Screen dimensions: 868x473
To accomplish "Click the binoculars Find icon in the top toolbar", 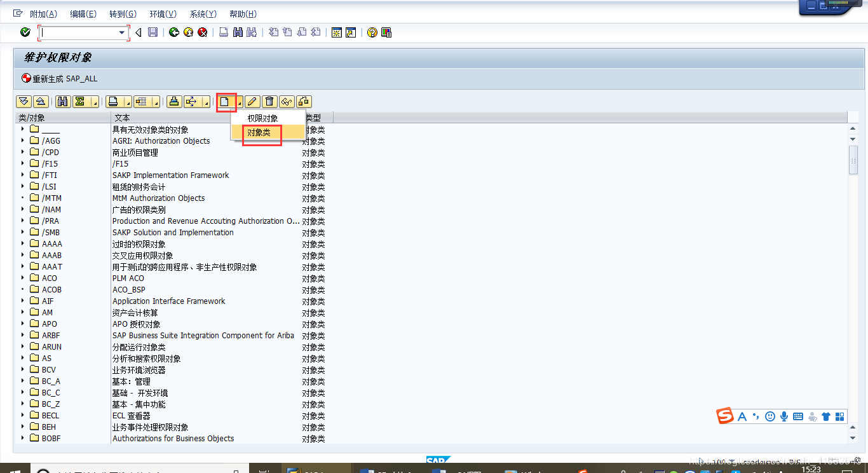I will point(238,32).
